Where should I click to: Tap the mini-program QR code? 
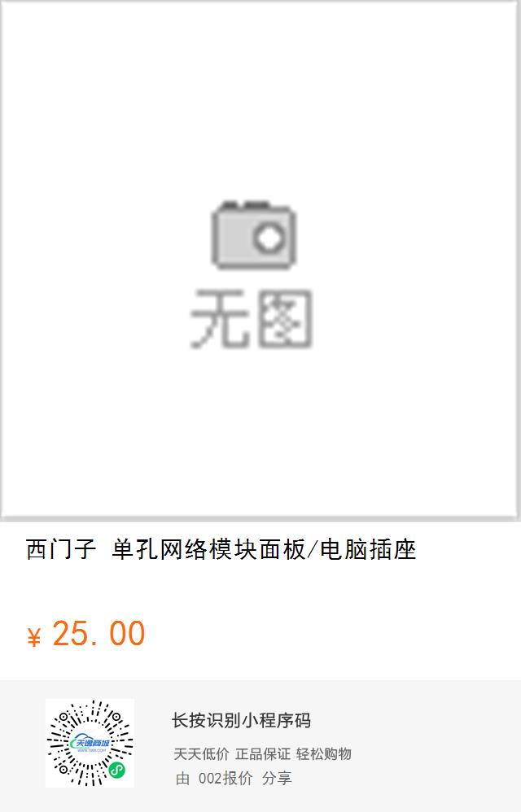90,743
